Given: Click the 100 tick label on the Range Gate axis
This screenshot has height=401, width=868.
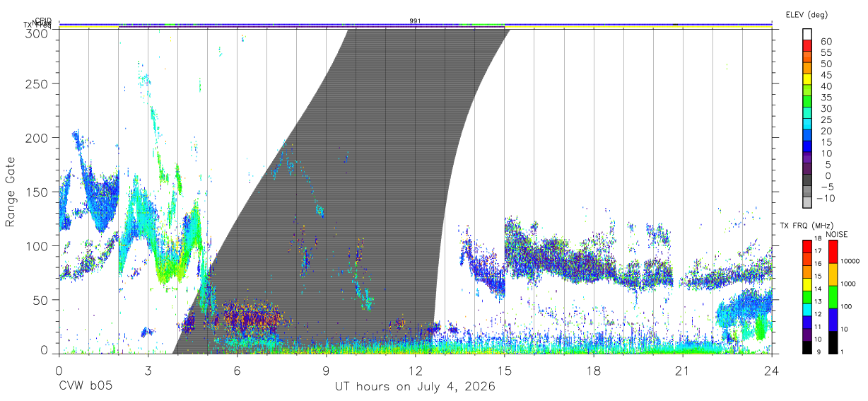Looking at the screenshot, I should click(x=37, y=245).
